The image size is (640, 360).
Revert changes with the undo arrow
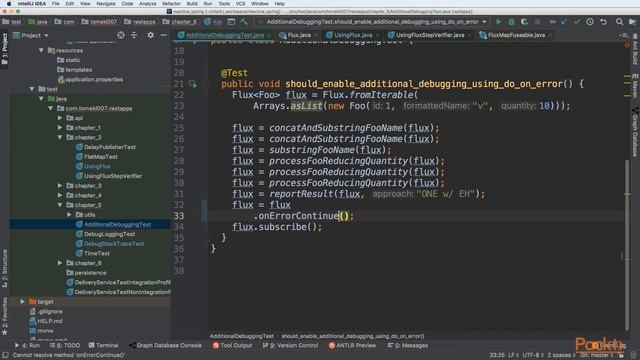pyautogui.click(x=603, y=22)
